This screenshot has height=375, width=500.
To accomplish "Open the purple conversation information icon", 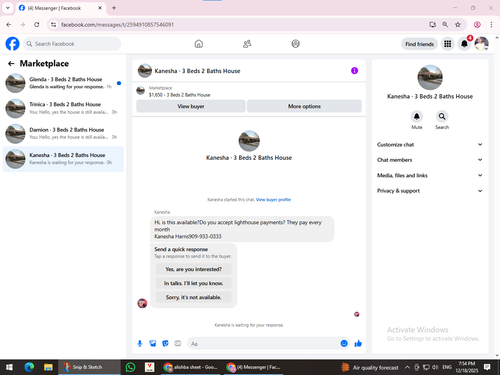I will [354, 71].
